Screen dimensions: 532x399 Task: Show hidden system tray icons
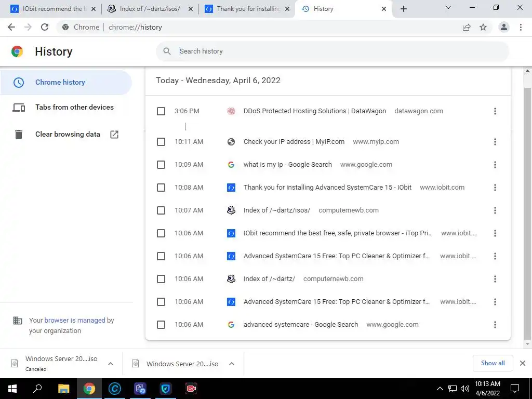tap(440, 389)
